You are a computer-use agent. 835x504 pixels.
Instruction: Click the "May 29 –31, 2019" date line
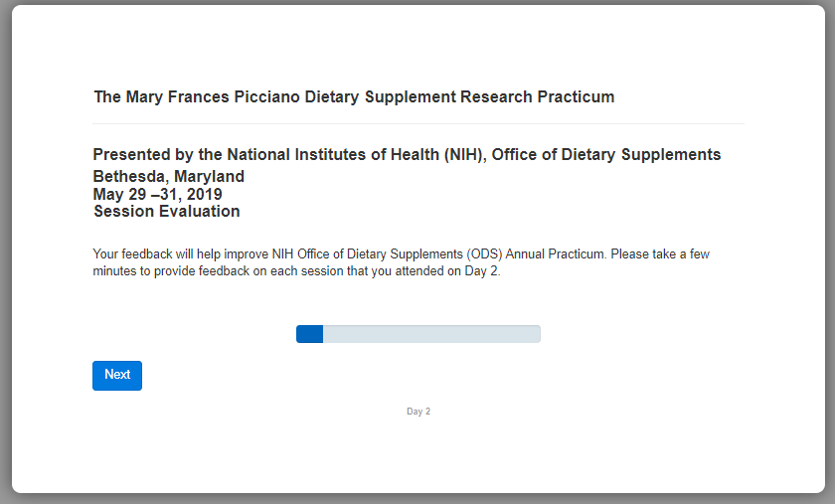click(x=157, y=194)
